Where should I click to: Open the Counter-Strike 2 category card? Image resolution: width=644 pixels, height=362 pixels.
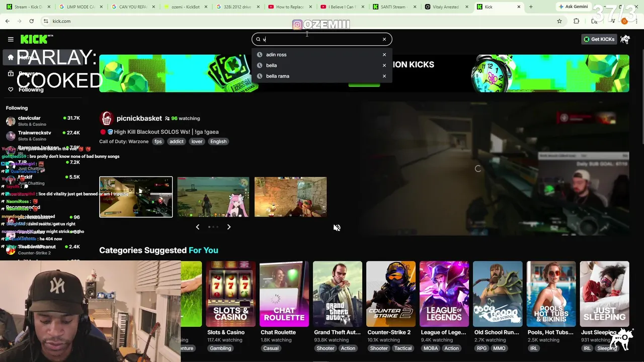(x=390, y=294)
